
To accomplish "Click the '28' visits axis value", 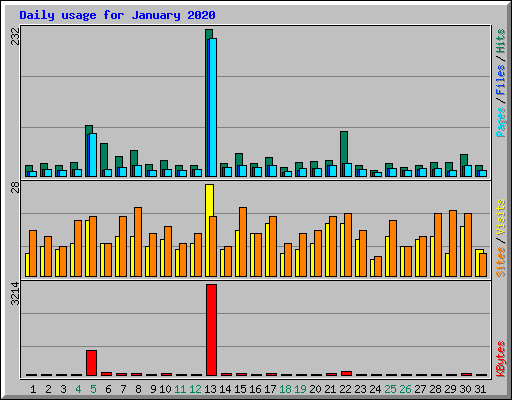I will [15, 187].
